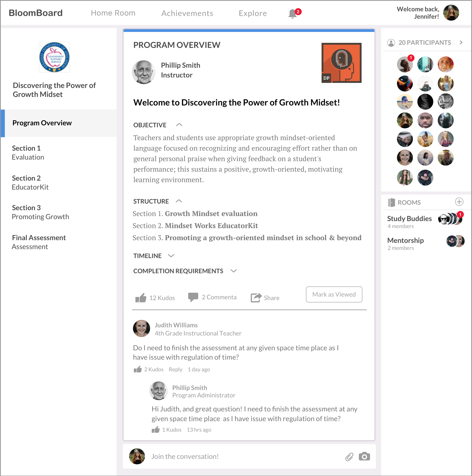Screen dimensions: 472x476
Task: Click the orange DP program badge image
Action: click(341, 63)
